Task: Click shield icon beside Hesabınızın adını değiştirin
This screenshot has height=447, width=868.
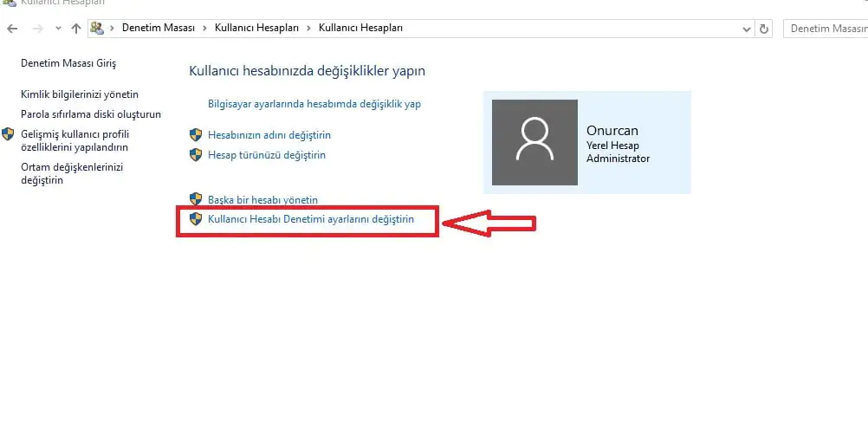Action: pyautogui.click(x=196, y=134)
